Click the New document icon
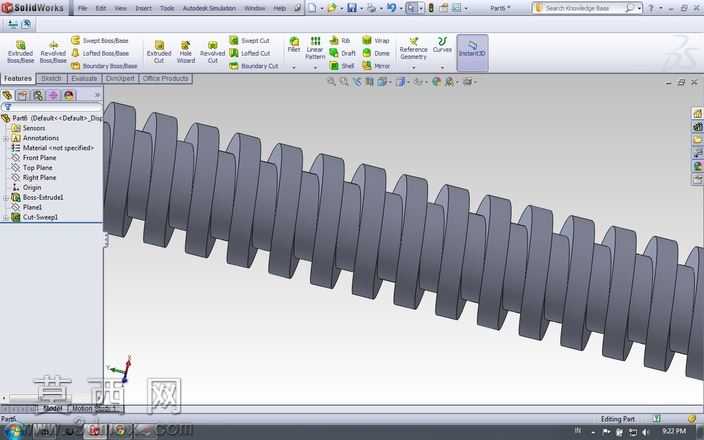 pos(312,8)
